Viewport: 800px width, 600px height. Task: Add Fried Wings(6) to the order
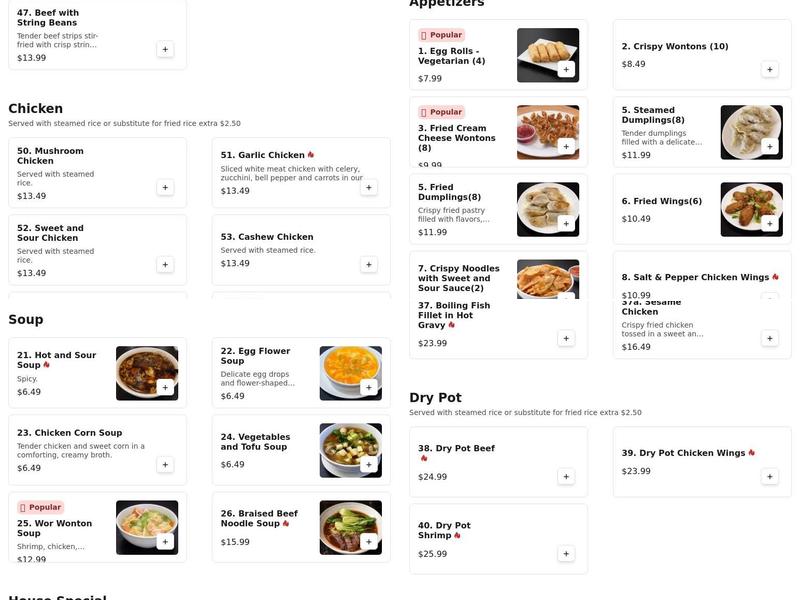coord(769,223)
